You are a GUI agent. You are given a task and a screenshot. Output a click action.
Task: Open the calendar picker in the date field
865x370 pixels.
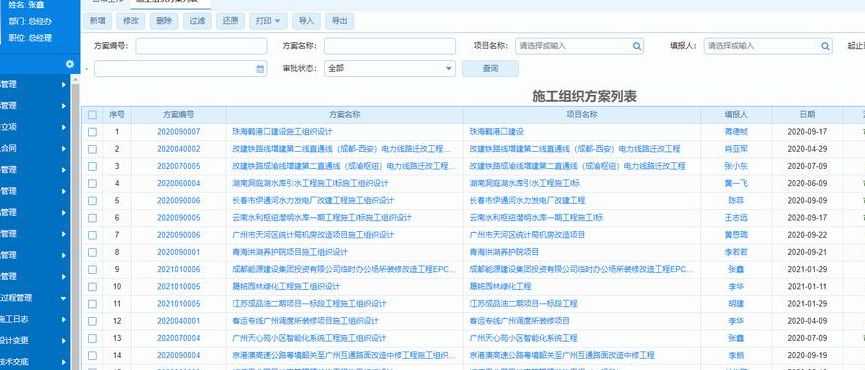tap(260, 69)
